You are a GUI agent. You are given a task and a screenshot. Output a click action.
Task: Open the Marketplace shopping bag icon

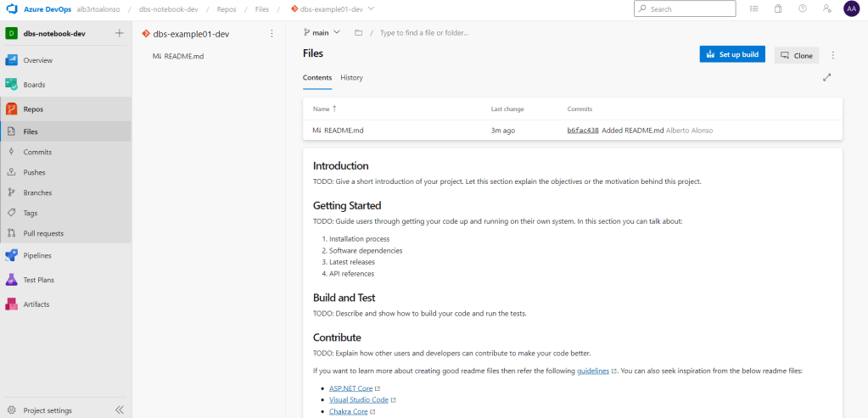pyautogui.click(x=778, y=8)
